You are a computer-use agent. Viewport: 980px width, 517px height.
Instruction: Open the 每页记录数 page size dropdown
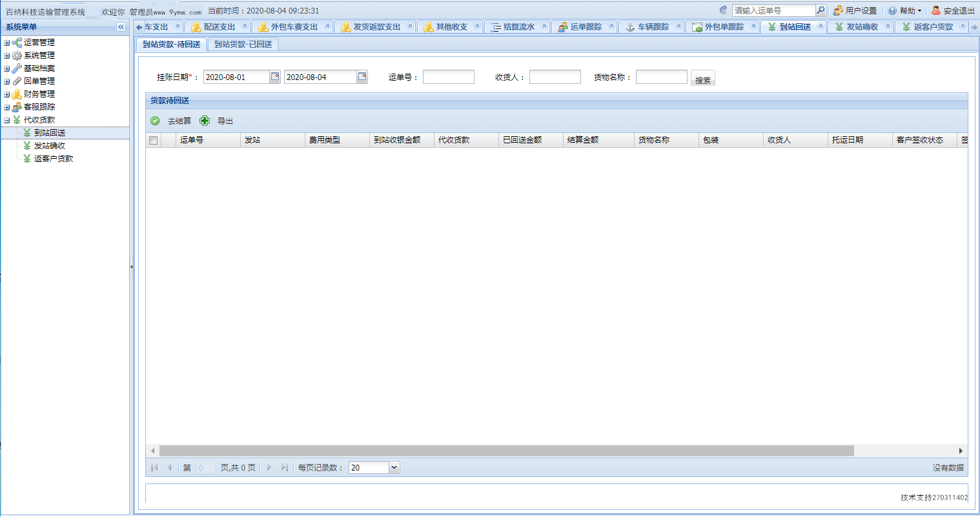coord(394,467)
